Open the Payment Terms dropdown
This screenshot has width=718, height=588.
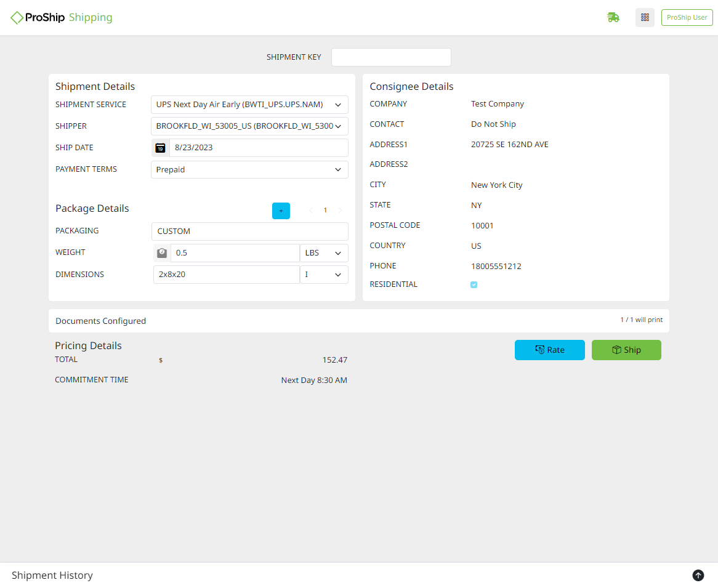pos(337,169)
